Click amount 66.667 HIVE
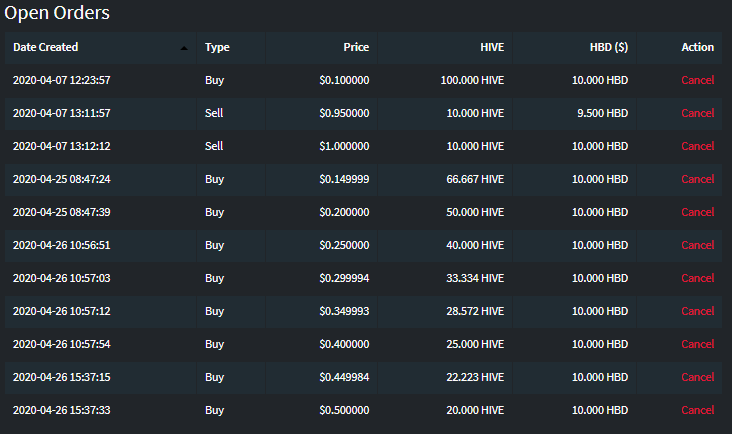The image size is (732, 434). (475, 179)
